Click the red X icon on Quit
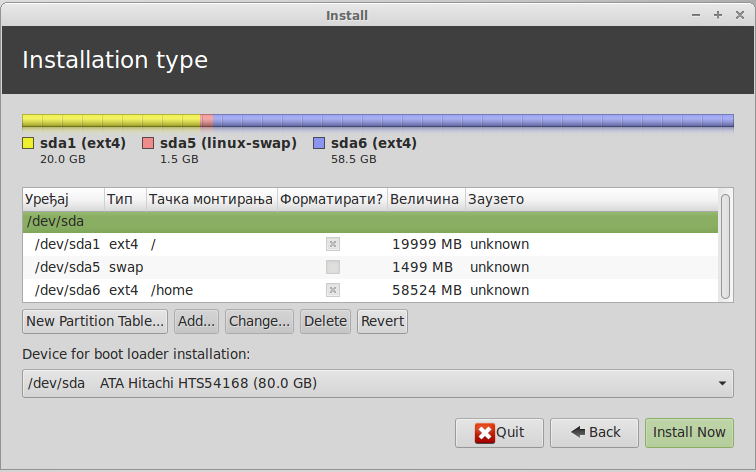Image resolution: width=756 pixels, height=472 pixels. 485,433
